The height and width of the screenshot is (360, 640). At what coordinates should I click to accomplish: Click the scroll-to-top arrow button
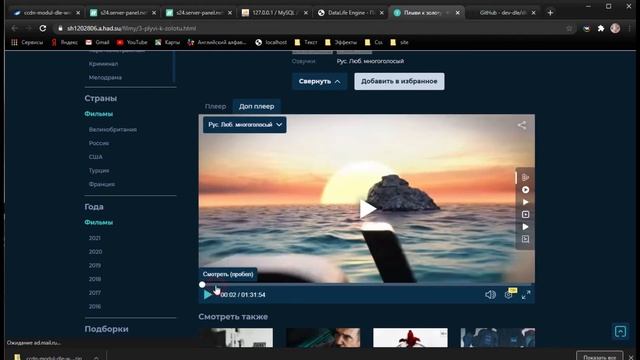(620, 331)
